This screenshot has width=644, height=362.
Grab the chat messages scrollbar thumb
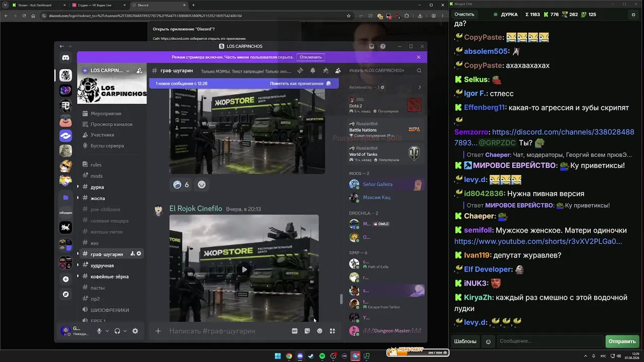click(x=341, y=299)
